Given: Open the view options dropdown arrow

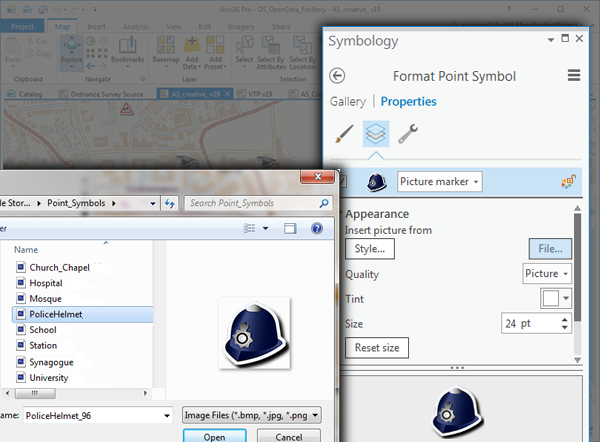Looking at the screenshot, I should coord(266,228).
